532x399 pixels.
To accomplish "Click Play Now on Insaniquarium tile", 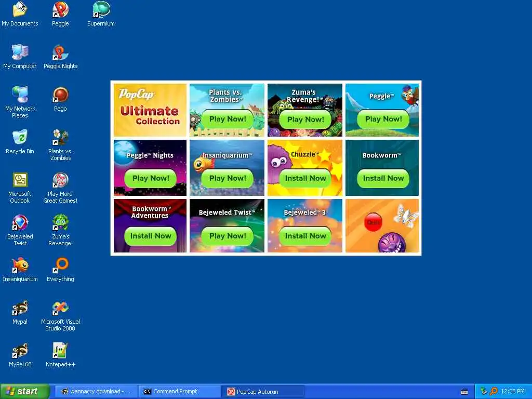I will tap(228, 178).
